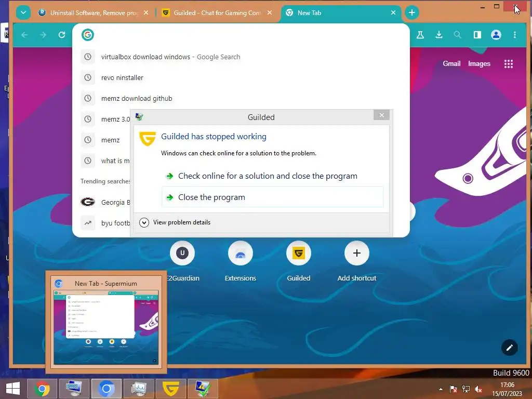Close the Guilded error dialog
The width and height of the screenshot is (532, 399).
coord(381,115)
